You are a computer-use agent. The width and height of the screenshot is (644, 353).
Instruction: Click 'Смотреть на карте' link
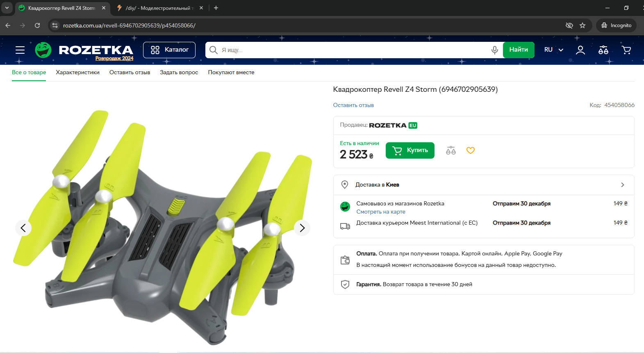coord(381,212)
